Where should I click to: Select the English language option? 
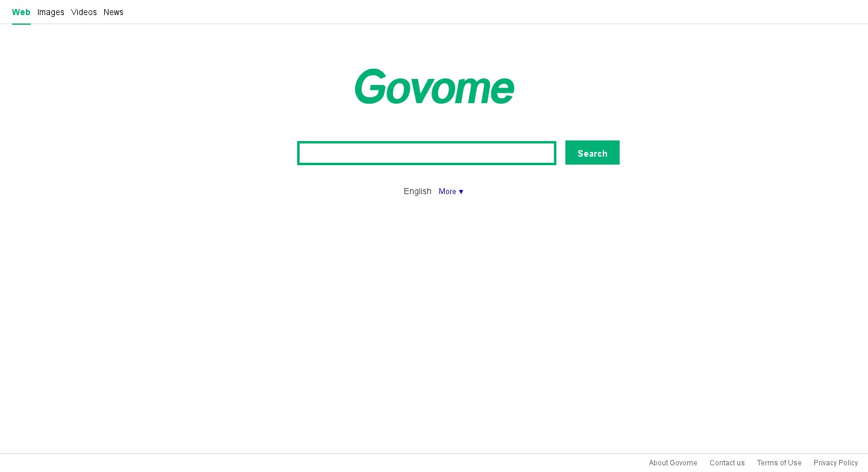(417, 191)
